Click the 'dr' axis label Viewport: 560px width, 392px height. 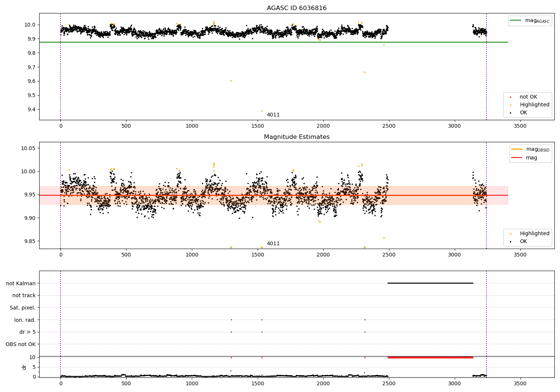tap(24, 367)
